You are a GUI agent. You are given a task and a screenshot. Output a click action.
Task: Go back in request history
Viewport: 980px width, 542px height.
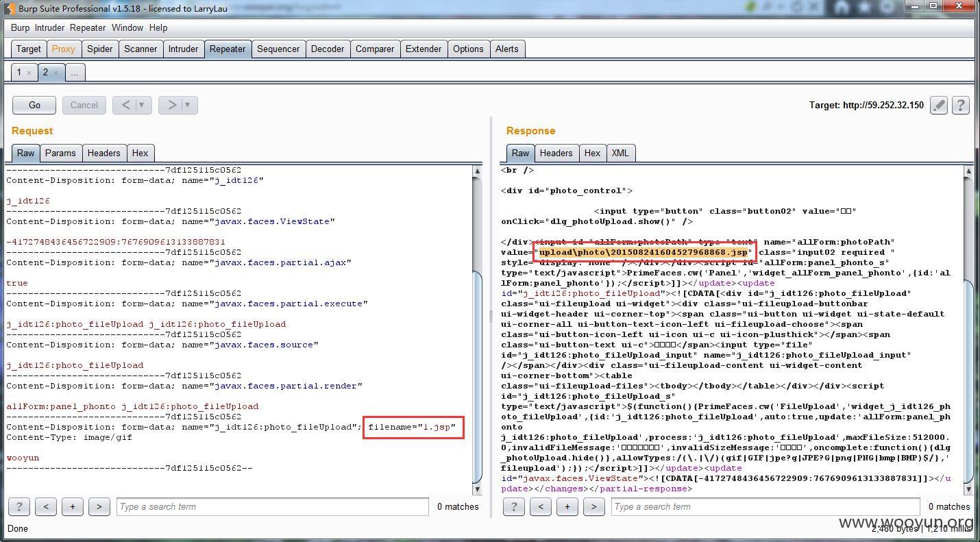click(x=125, y=105)
